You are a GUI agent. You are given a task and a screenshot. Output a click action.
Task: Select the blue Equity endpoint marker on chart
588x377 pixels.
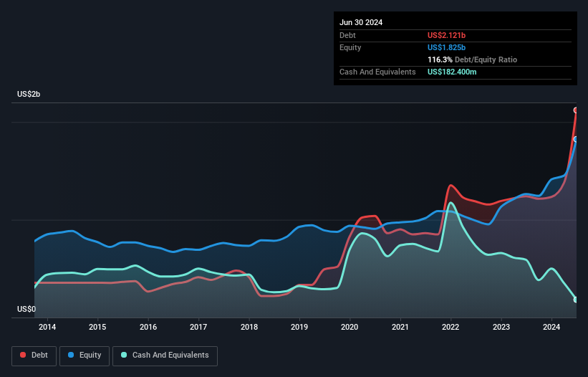point(576,139)
